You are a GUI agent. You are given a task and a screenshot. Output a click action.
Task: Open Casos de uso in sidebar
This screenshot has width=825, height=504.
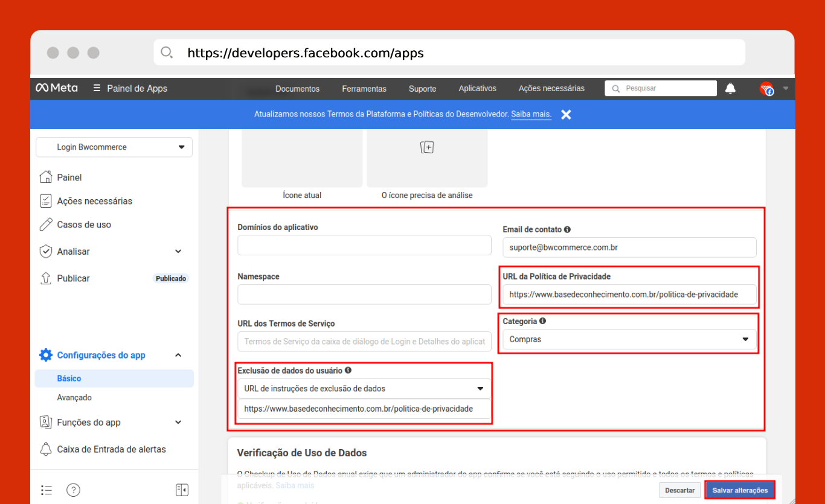tap(84, 225)
